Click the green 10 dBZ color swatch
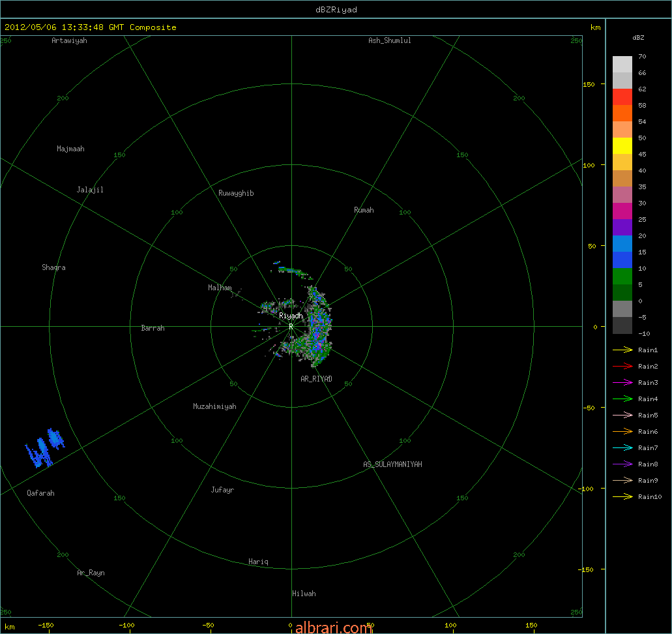 pos(622,277)
